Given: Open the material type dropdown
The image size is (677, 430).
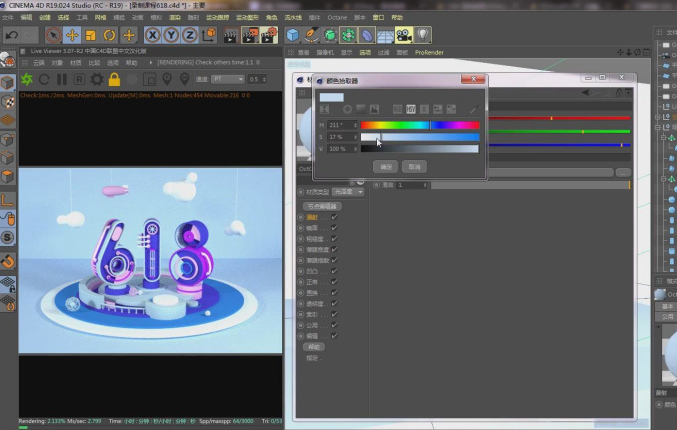Looking at the screenshot, I should (x=349, y=191).
